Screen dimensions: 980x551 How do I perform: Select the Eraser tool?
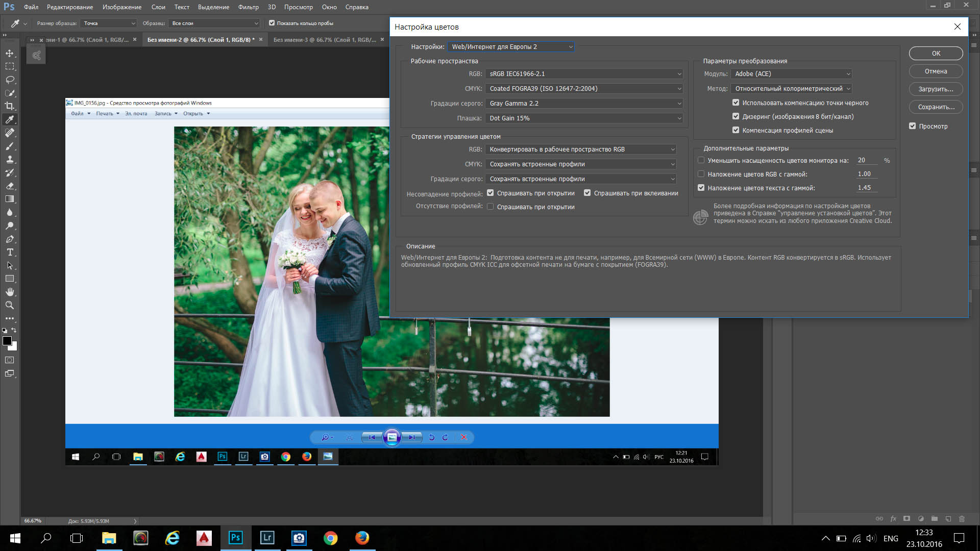click(10, 186)
